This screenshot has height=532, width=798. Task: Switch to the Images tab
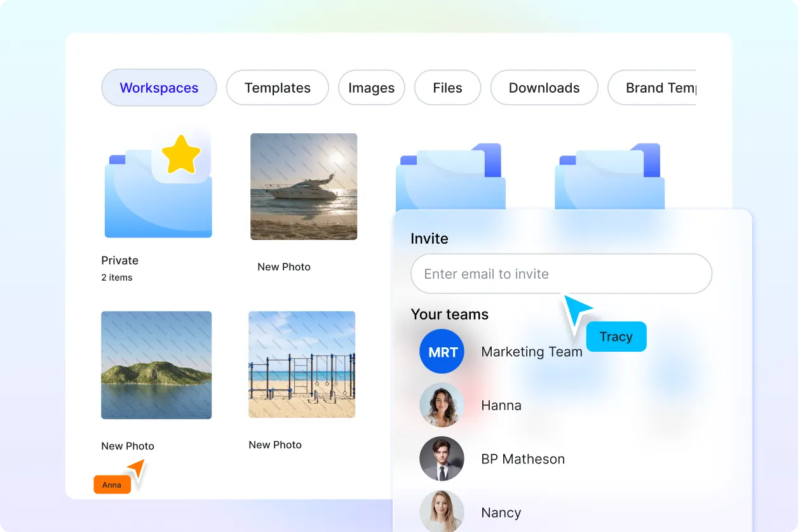click(372, 88)
